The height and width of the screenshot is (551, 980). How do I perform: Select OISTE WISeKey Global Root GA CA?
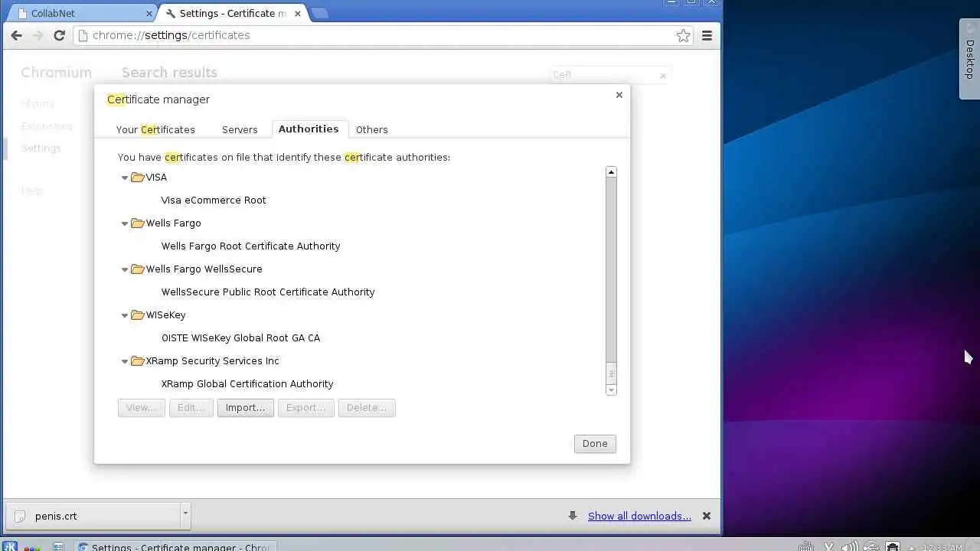point(240,337)
